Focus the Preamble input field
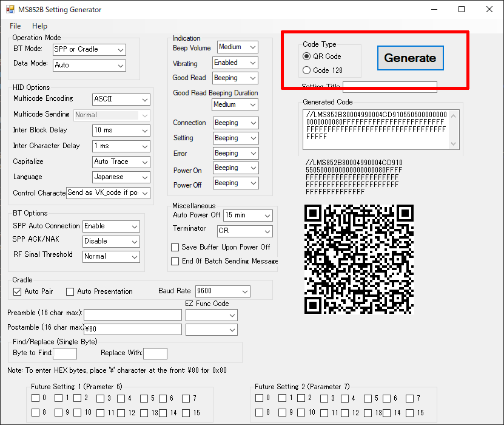The image size is (504, 425). (133, 315)
